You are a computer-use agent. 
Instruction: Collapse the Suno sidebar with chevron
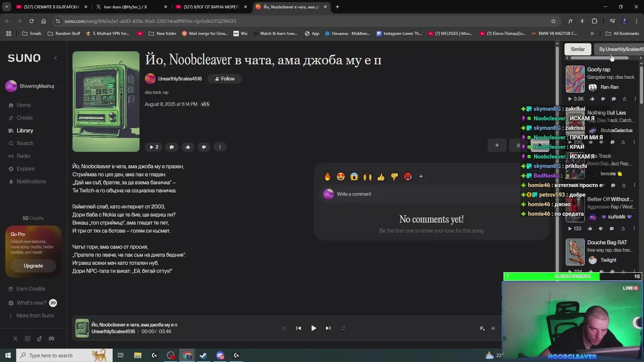tap(55, 58)
